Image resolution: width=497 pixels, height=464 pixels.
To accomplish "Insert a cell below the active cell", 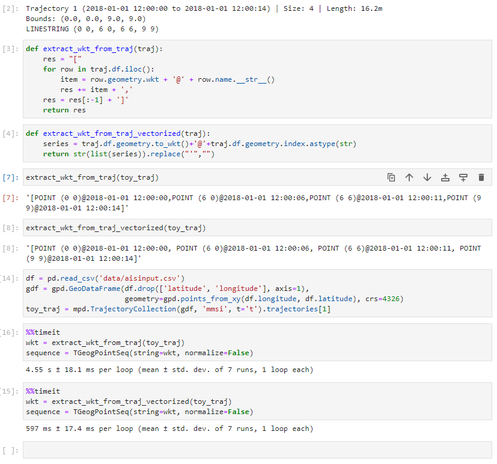I will [x=463, y=177].
